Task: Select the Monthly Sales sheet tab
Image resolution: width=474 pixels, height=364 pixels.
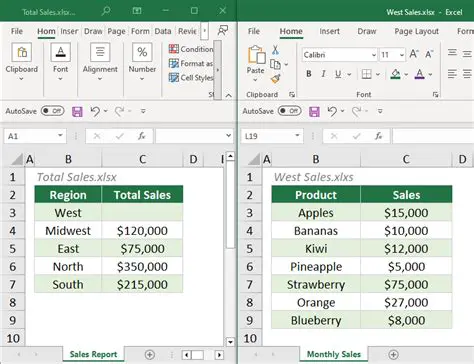Action: coord(334,354)
